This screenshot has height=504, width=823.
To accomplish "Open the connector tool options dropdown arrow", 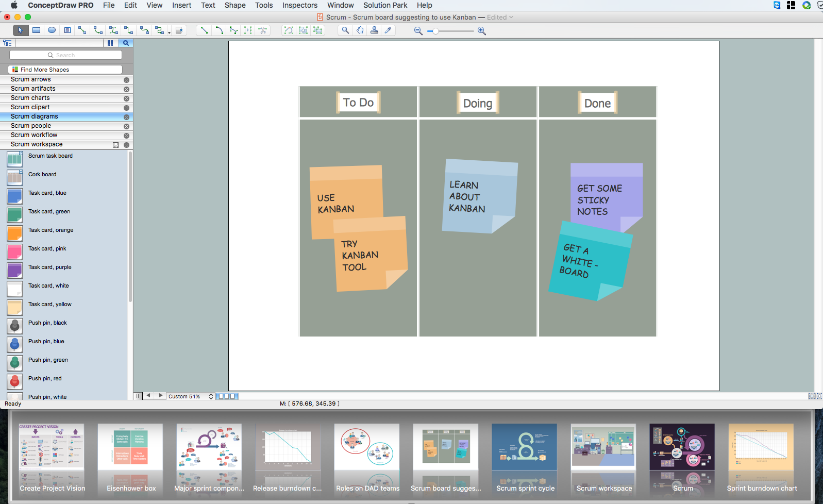I will click(x=169, y=33).
